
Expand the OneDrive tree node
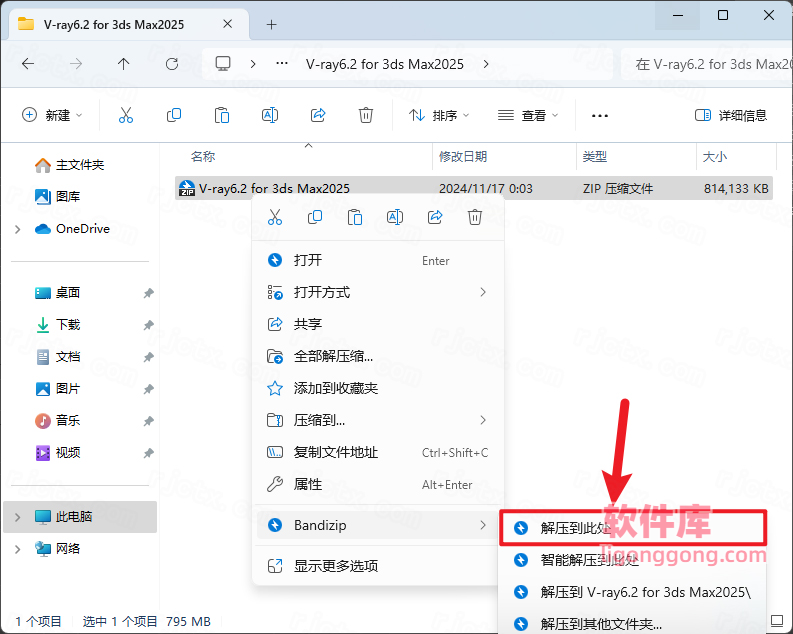pyautogui.click(x=18, y=229)
